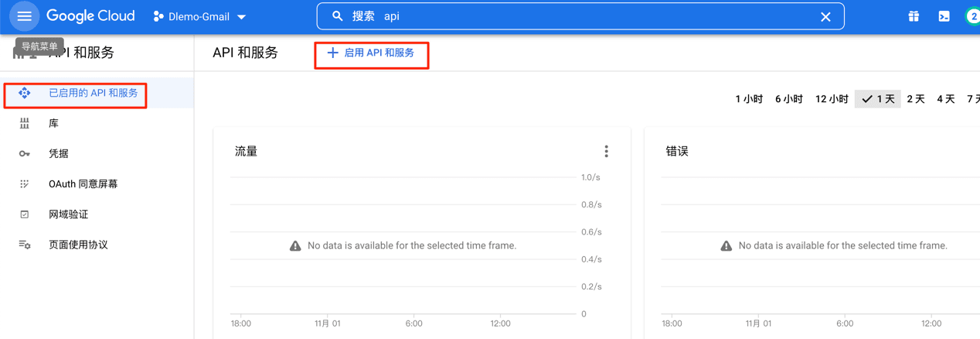The width and height of the screenshot is (980, 339).
Task: Pick the 4 天 time range
Action: (x=946, y=99)
